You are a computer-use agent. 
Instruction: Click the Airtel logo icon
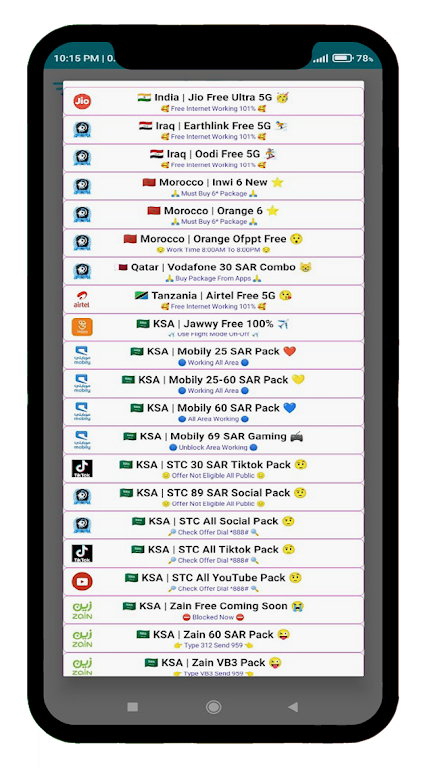pyautogui.click(x=82, y=299)
